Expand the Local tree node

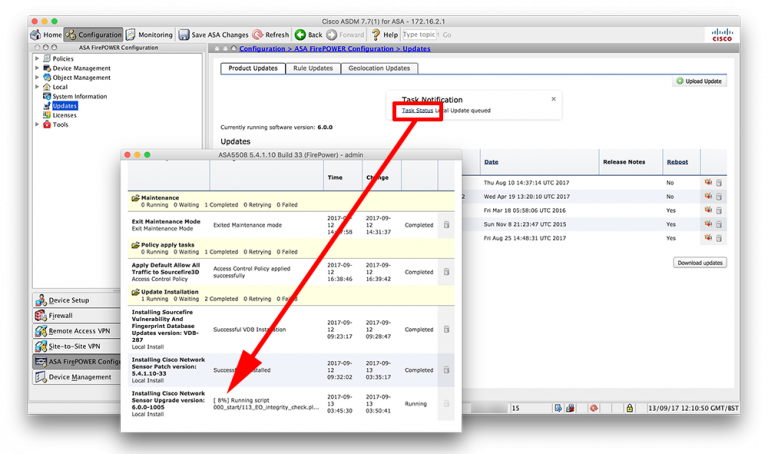point(37,87)
